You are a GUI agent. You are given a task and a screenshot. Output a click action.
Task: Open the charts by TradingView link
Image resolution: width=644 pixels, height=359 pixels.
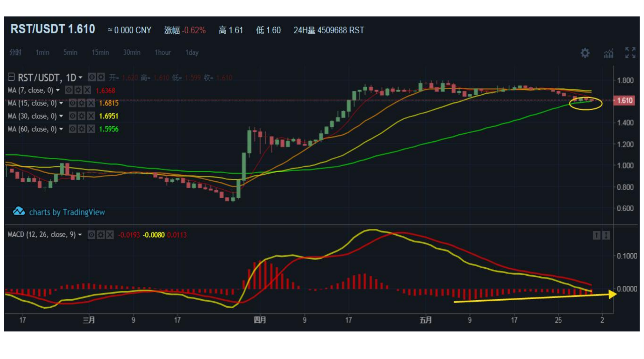67,212
